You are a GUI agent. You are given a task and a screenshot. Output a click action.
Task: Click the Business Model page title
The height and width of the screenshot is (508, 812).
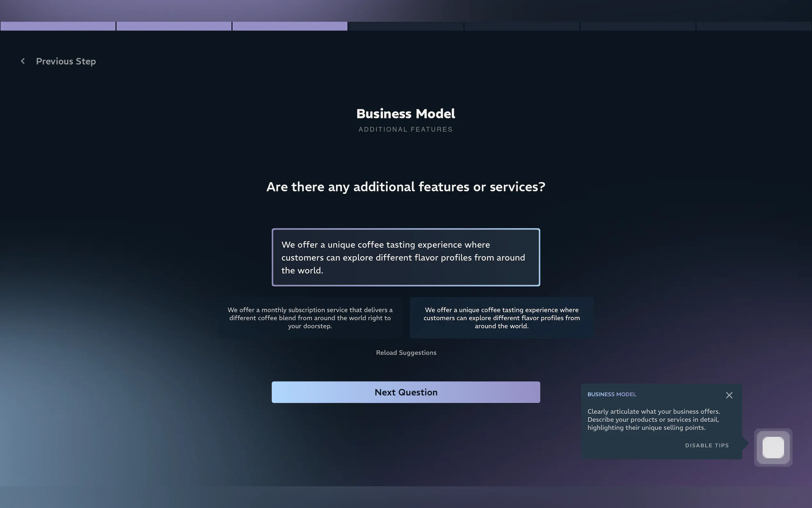click(x=405, y=114)
